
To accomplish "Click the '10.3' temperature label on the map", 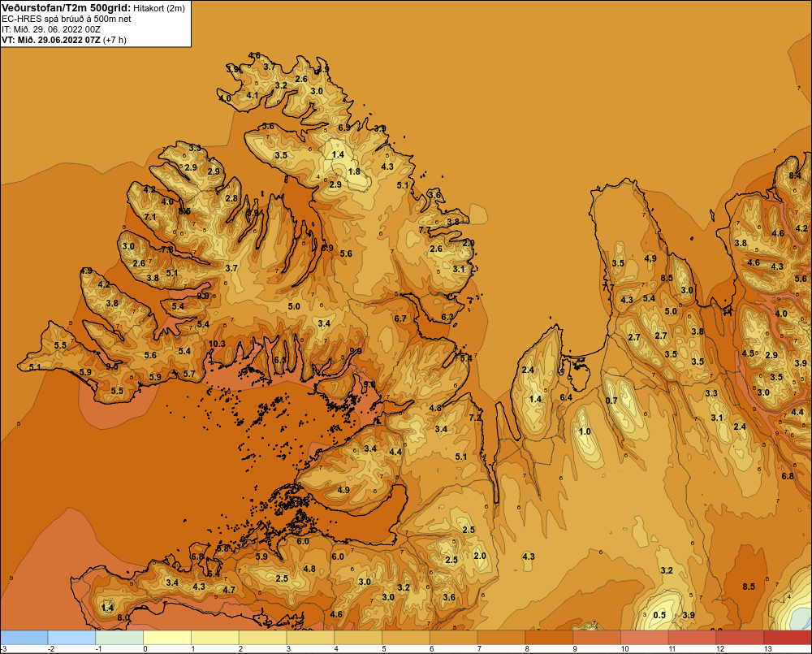I will tap(217, 344).
